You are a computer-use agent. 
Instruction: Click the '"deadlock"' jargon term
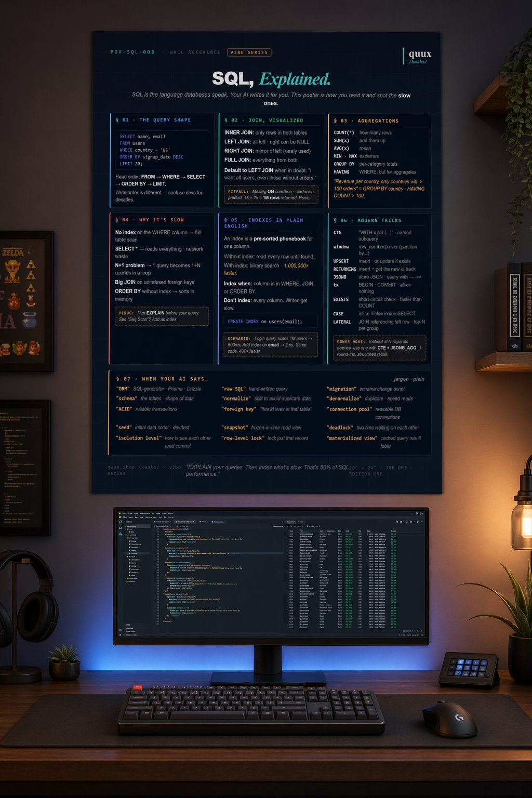[340, 428]
